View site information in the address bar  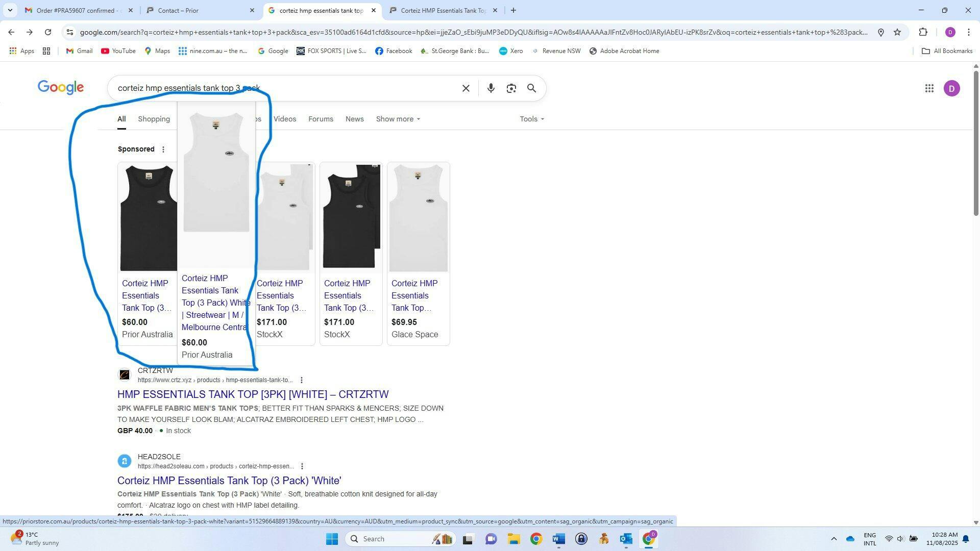pos(70,32)
